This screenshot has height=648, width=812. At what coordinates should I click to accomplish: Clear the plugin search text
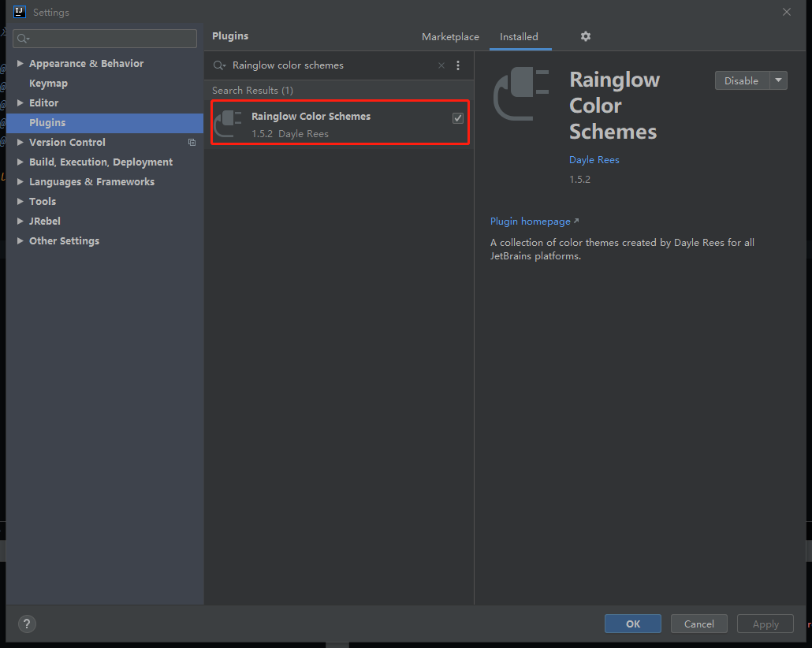(441, 65)
